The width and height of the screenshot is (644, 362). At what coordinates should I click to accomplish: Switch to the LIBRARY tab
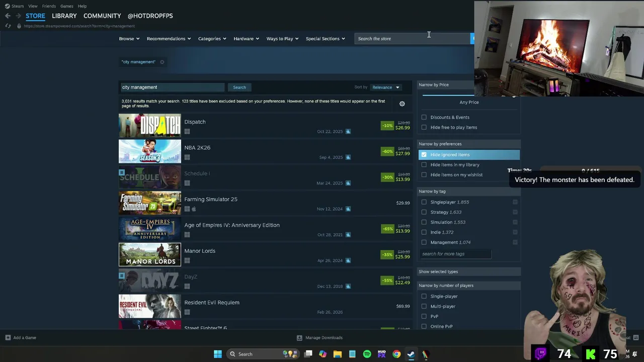click(x=64, y=16)
